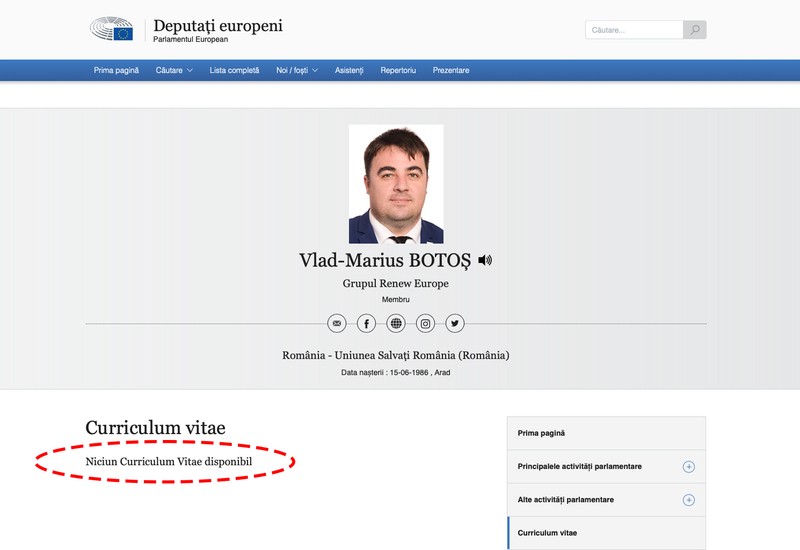Click inside the Căutare search field
The width and height of the screenshot is (800, 550).
pos(634,30)
